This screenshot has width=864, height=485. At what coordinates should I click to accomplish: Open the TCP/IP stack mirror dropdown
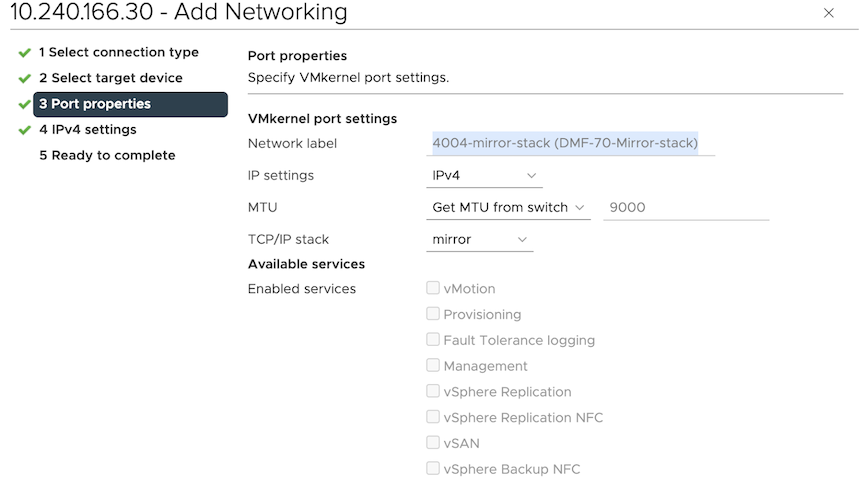click(x=479, y=240)
